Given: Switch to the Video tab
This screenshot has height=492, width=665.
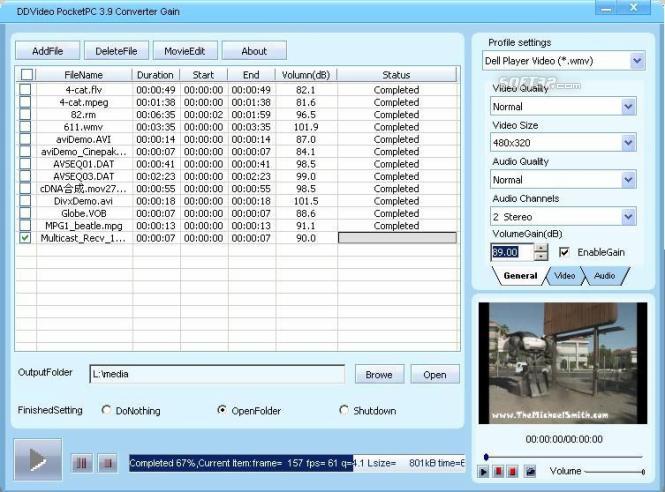Looking at the screenshot, I should (564, 276).
